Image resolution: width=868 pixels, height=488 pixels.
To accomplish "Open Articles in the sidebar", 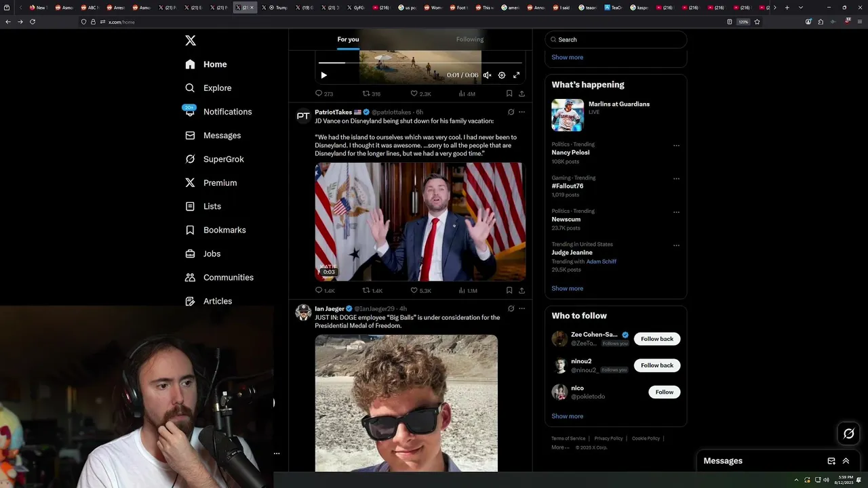I will coord(208,301).
